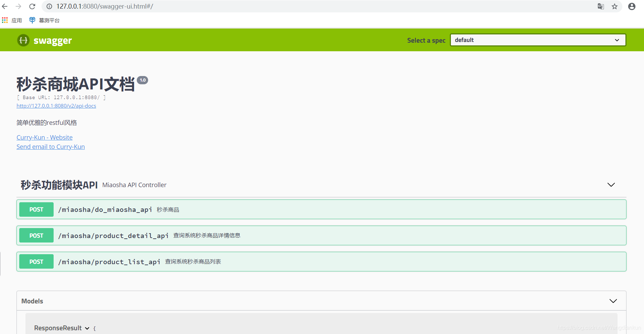The height and width of the screenshot is (334, 644).
Task: Click 查询系统秒杀商品详情信息 summary text
Action: [x=207, y=235]
